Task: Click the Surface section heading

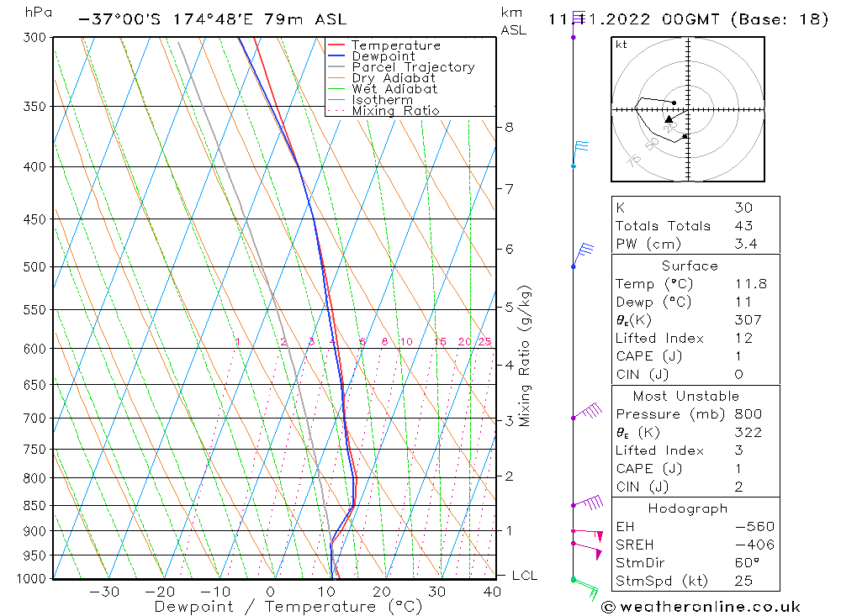Action: pyautogui.click(x=690, y=266)
